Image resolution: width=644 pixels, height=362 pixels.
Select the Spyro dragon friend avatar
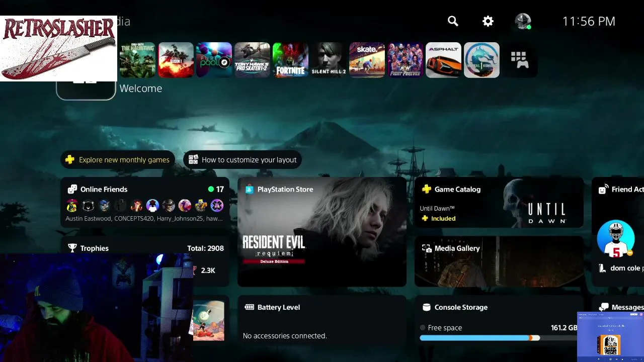tap(185, 205)
